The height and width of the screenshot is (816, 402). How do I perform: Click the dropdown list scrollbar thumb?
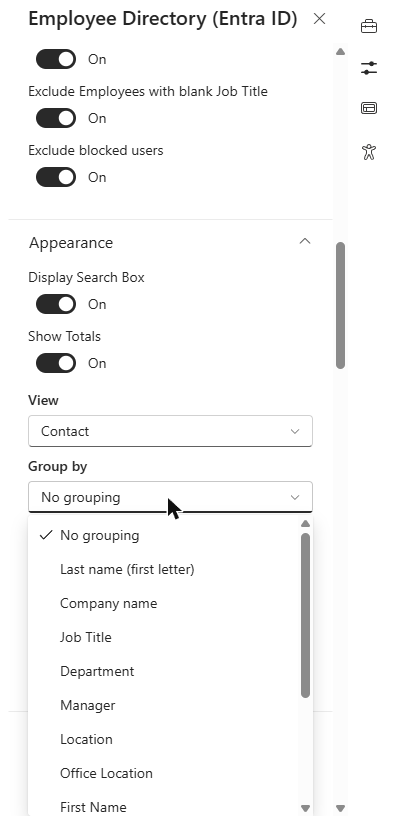(x=306, y=615)
